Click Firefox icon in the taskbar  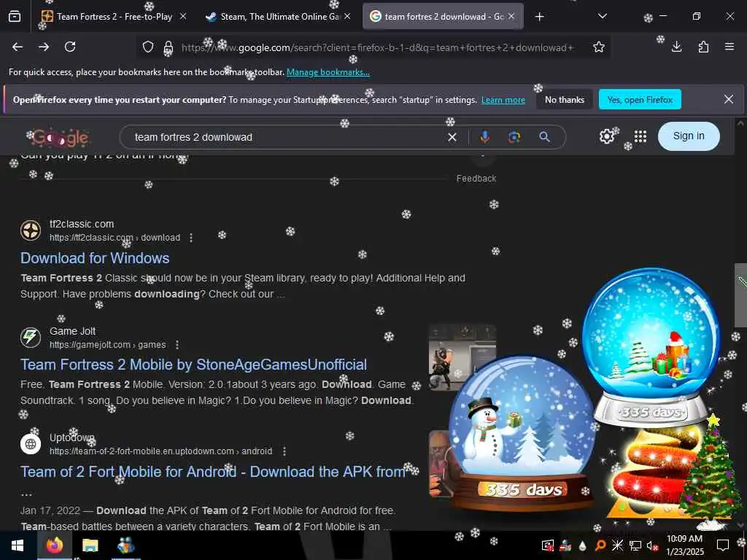[x=54, y=545]
